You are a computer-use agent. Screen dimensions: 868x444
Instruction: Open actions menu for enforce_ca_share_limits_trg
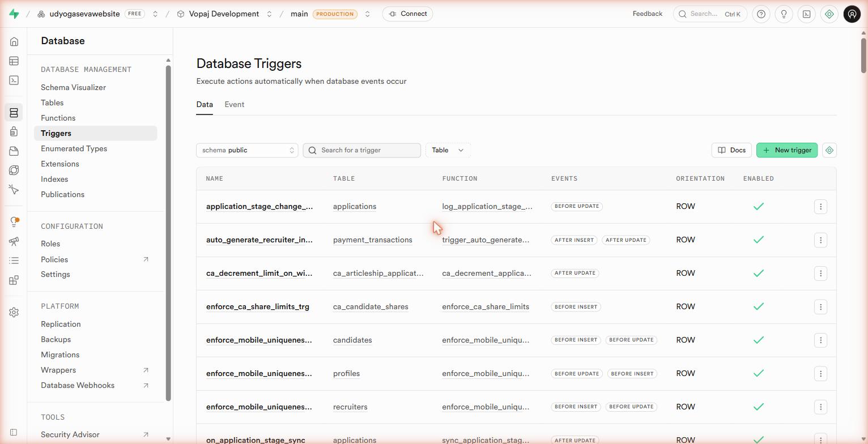point(821,307)
